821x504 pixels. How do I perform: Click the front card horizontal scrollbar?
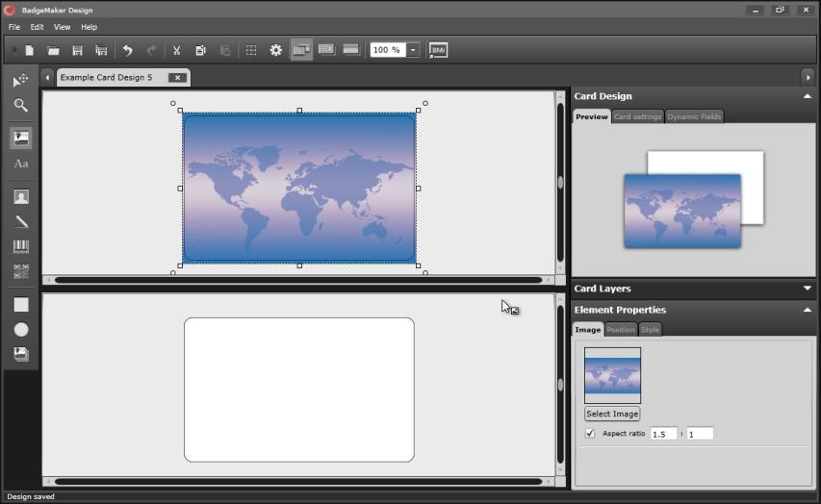tap(298, 280)
